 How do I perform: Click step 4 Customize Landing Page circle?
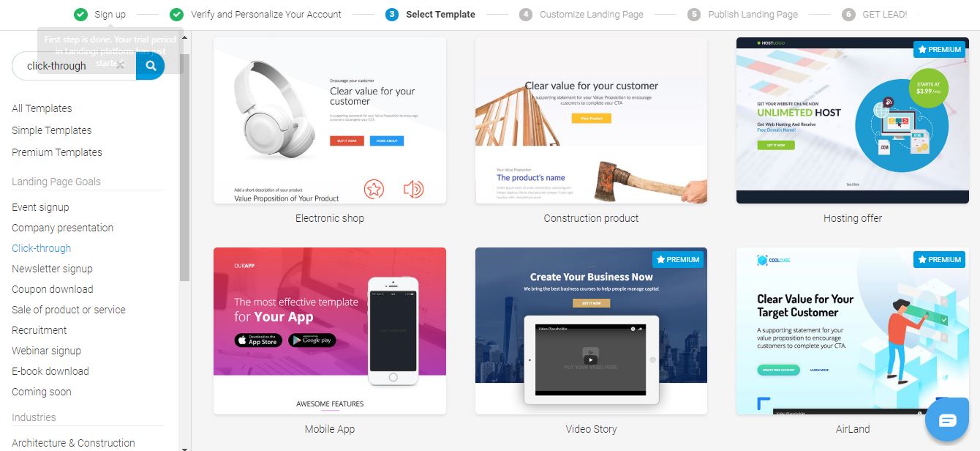click(526, 14)
